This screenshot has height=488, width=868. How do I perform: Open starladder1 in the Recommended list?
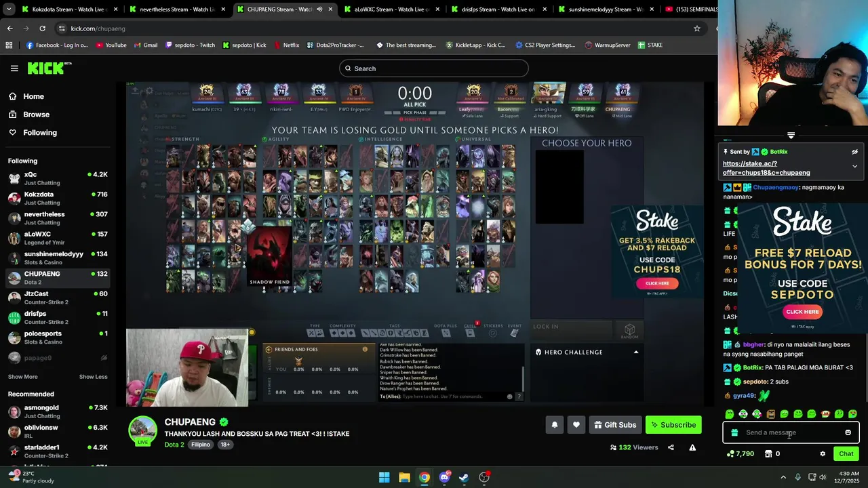coord(58,451)
